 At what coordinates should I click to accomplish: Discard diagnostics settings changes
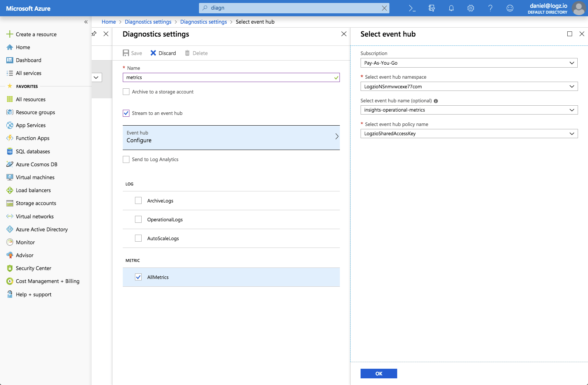pyautogui.click(x=163, y=53)
